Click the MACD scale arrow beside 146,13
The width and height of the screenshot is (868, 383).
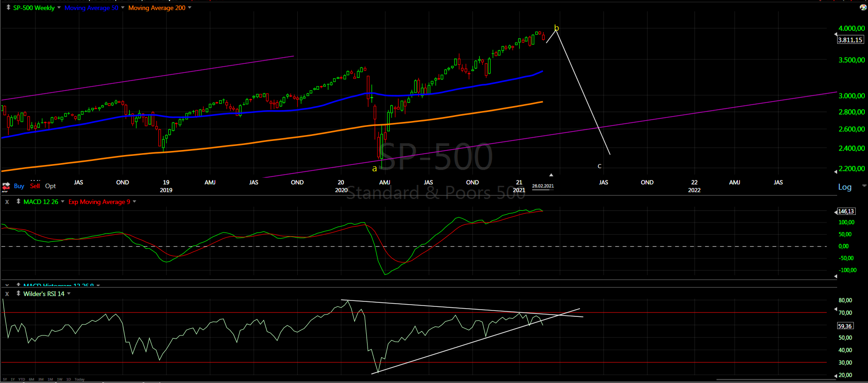pos(836,212)
